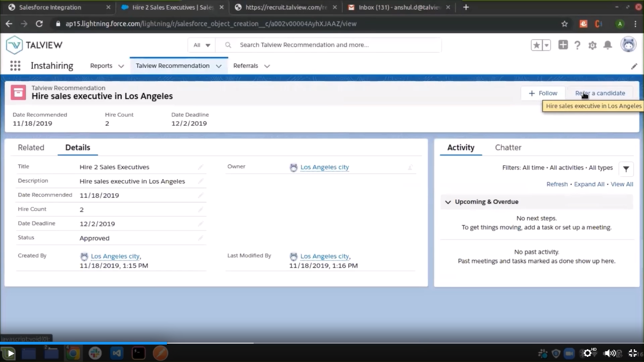Image resolution: width=644 pixels, height=362 pixels.
Task: Open the Salesforce Help question mark
Action: 578,45
